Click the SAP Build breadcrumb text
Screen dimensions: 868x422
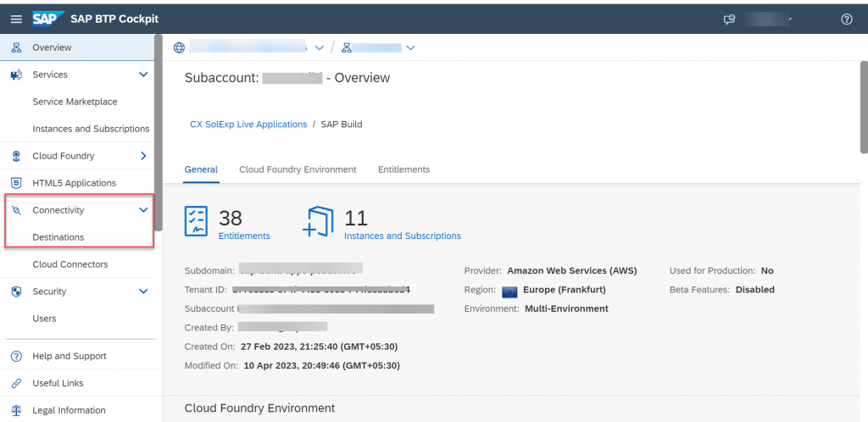click(342, 125)
